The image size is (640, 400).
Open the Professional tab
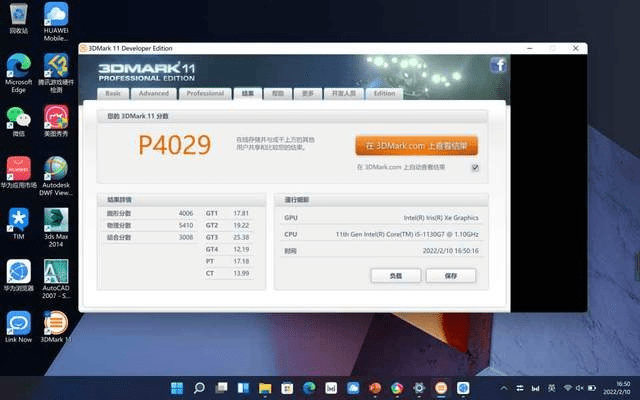[205, 93]
